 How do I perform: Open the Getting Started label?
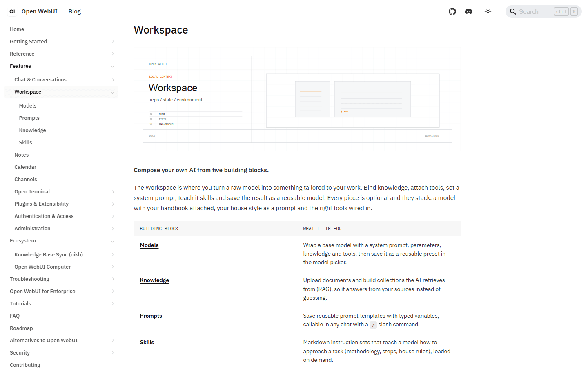click(x=28, y=41)
